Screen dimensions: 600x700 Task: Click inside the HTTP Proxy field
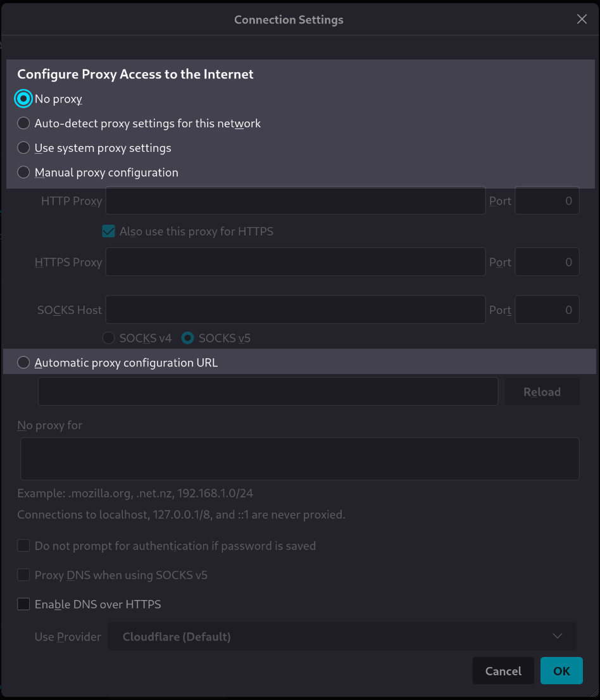295,201
